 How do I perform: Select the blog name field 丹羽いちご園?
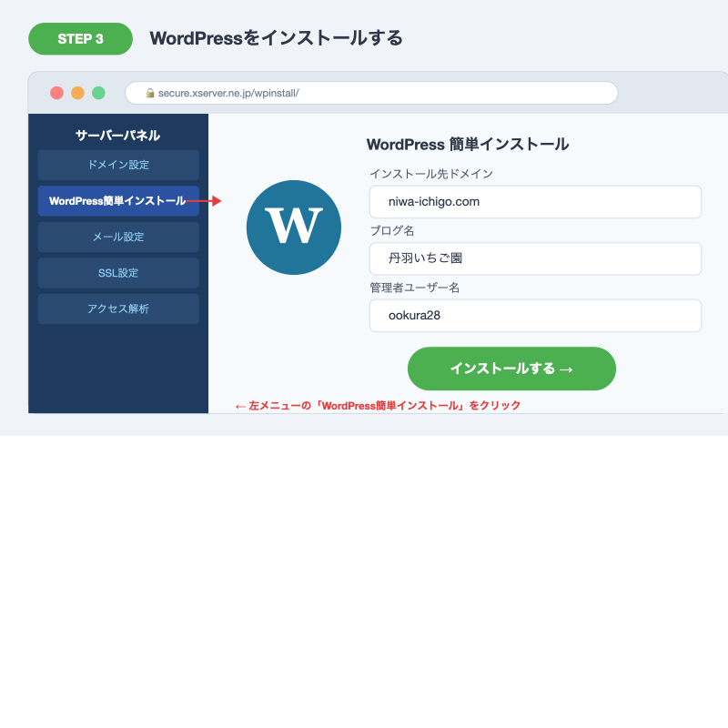[535, 258]
